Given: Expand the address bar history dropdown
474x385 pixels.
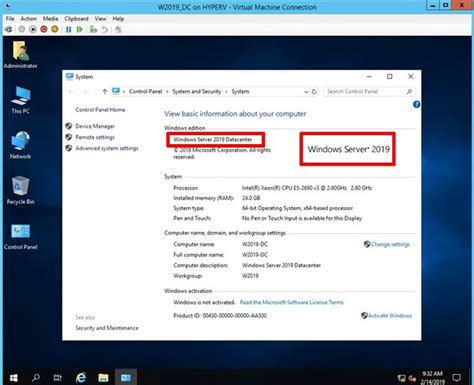Looking at the screenshot, I should tap(306, 92).
